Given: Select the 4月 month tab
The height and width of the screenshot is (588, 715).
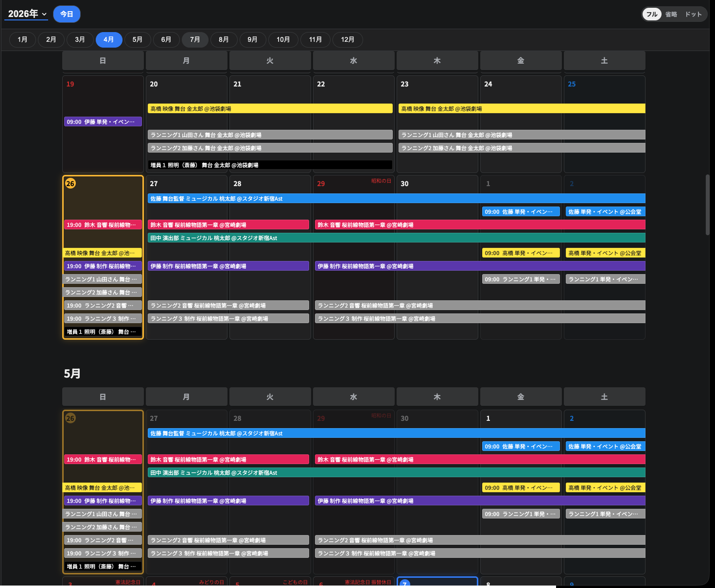Looking at the screenshot, I should coord(108,39).
